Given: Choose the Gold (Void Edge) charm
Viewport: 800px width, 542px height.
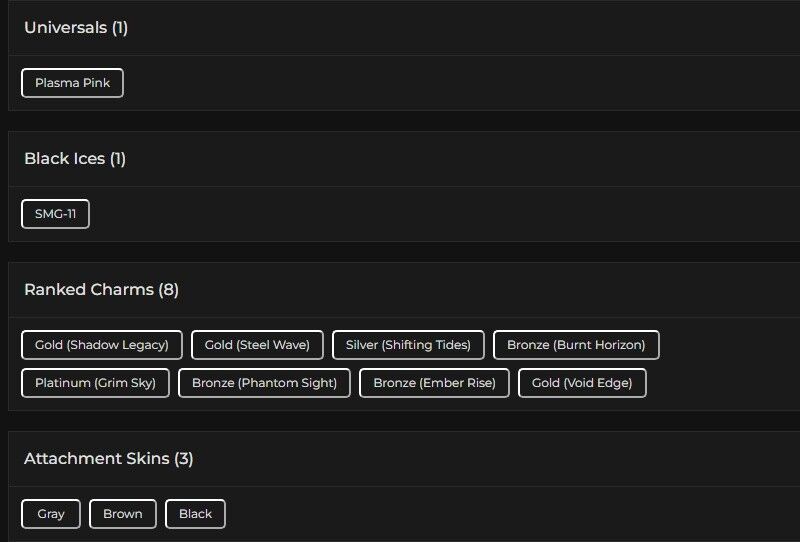Looking at the screenshot, I should pyautogui.click(x=582, y=383).
